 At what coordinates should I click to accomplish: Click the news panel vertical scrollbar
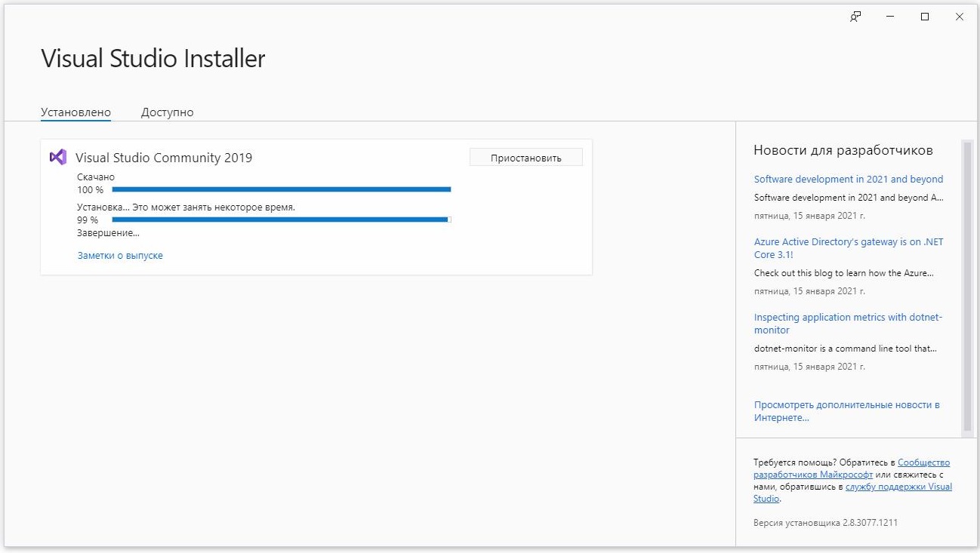pyautogui.click(x=967, y=287)
